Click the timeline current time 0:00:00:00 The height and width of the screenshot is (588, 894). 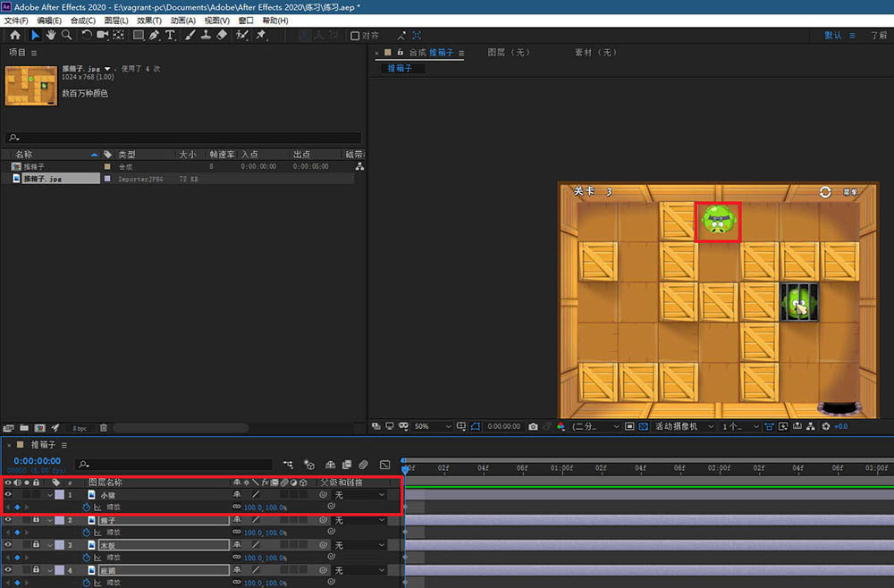[x=37, y=460]
